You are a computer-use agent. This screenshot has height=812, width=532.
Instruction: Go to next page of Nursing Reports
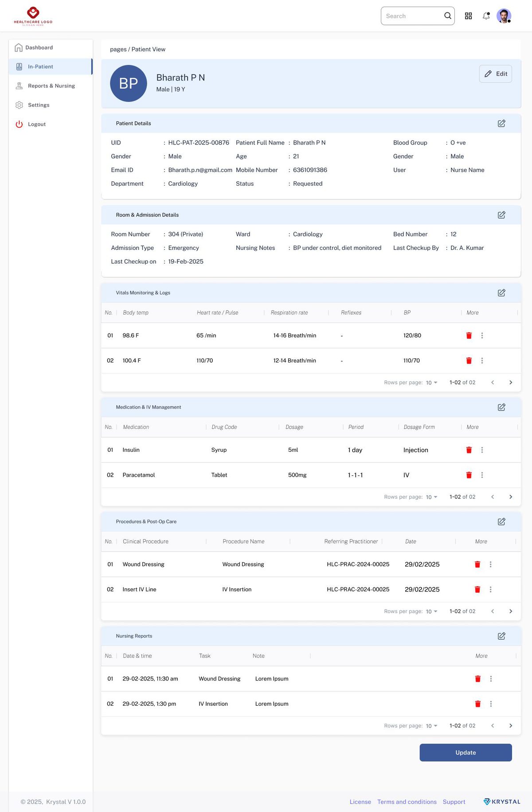pyautogui.click(x=511, y=726)
